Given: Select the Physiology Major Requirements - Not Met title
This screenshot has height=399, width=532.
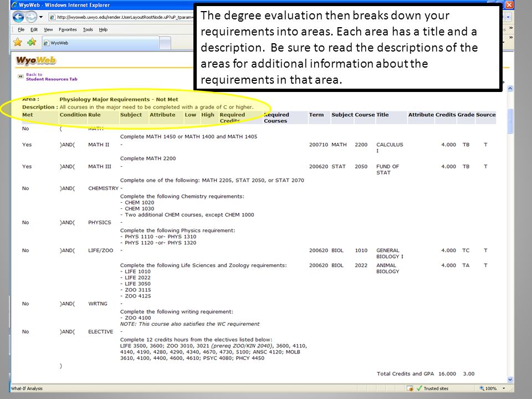Looking at the screenshot, I should pos(119,99).
